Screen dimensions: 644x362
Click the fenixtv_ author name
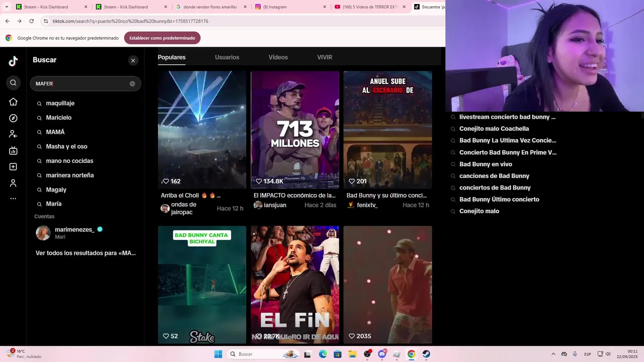[367, 205]
